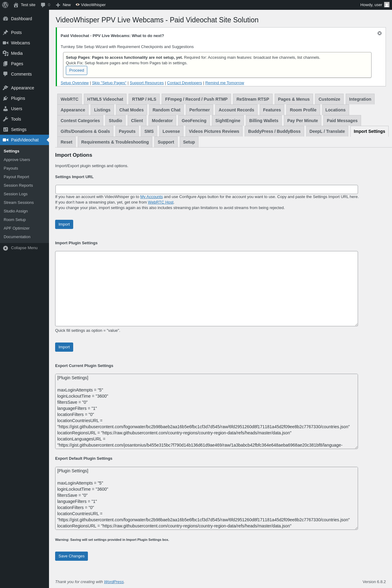392x588 pixels.
Task: Select the Lovense tab
Action: [x=171, y=131]
